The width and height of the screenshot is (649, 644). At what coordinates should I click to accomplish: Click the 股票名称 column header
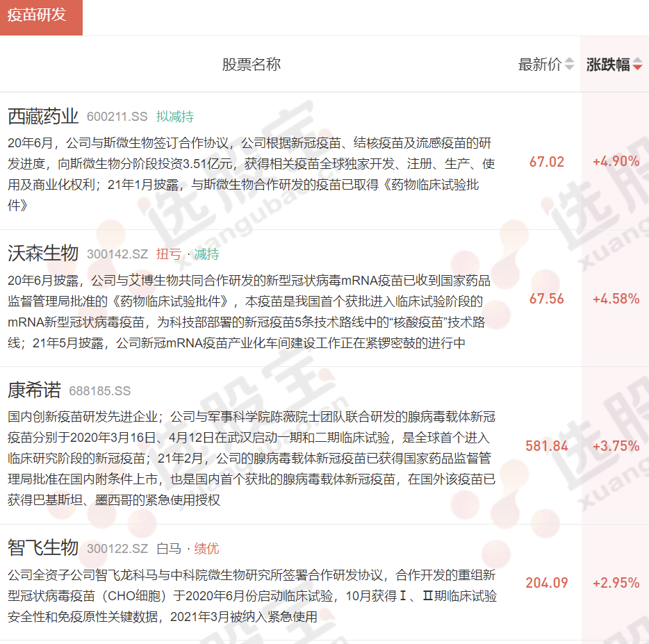click(x=252, y=64)
